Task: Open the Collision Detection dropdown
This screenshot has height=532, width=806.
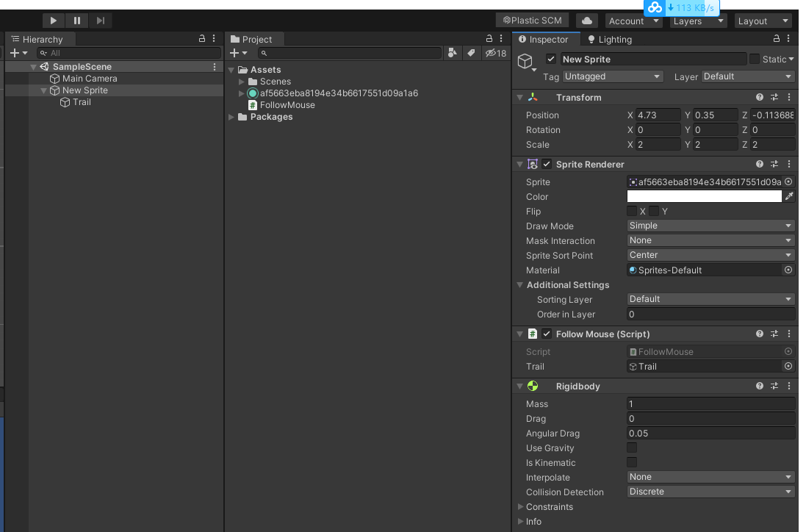Action: (x=709, y=492)
